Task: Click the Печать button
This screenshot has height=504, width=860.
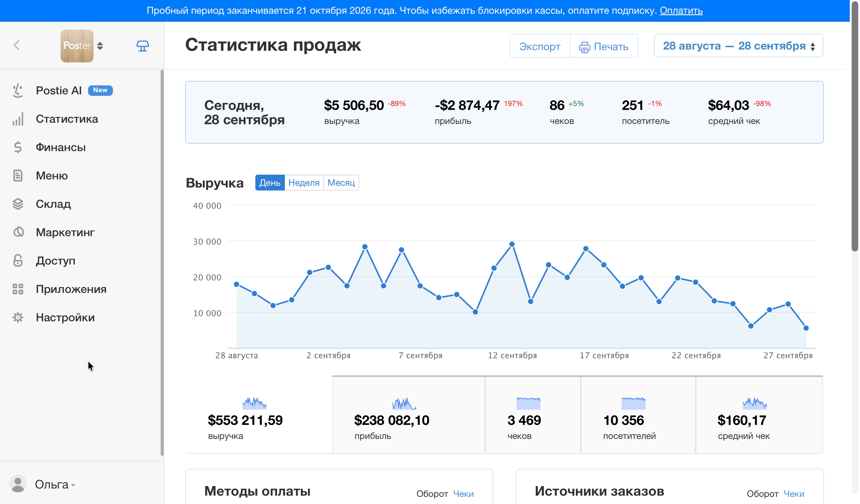Action: point(604,46)
